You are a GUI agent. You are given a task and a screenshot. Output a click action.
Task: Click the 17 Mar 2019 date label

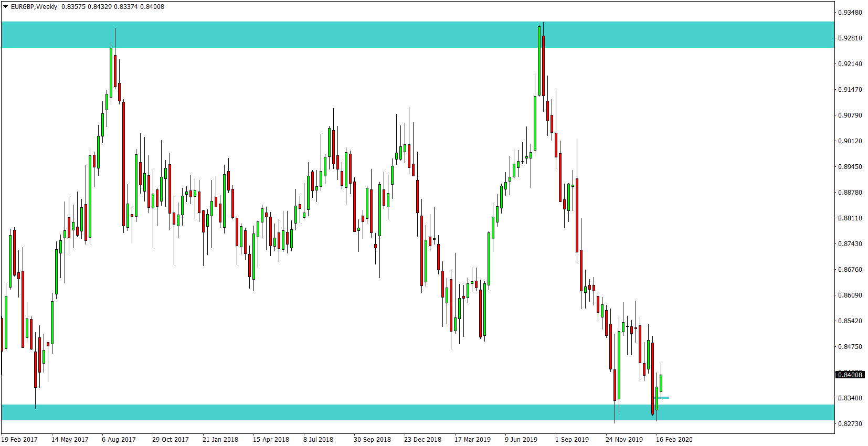pos(473,439)
